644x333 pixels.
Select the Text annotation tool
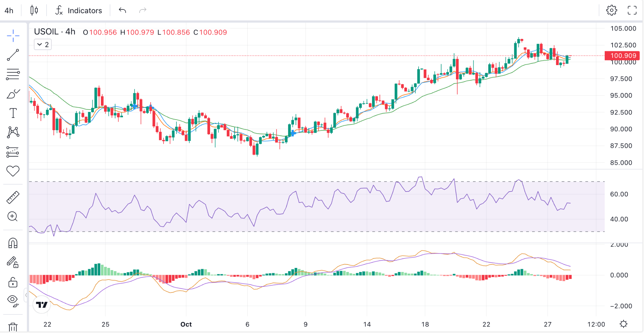(13, 113)
